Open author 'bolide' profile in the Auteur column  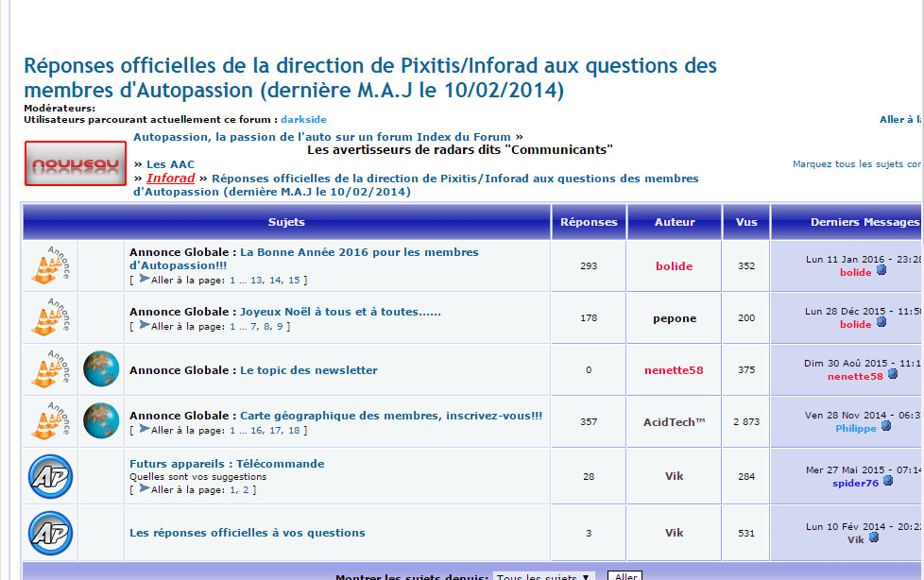tap(675, 265)
